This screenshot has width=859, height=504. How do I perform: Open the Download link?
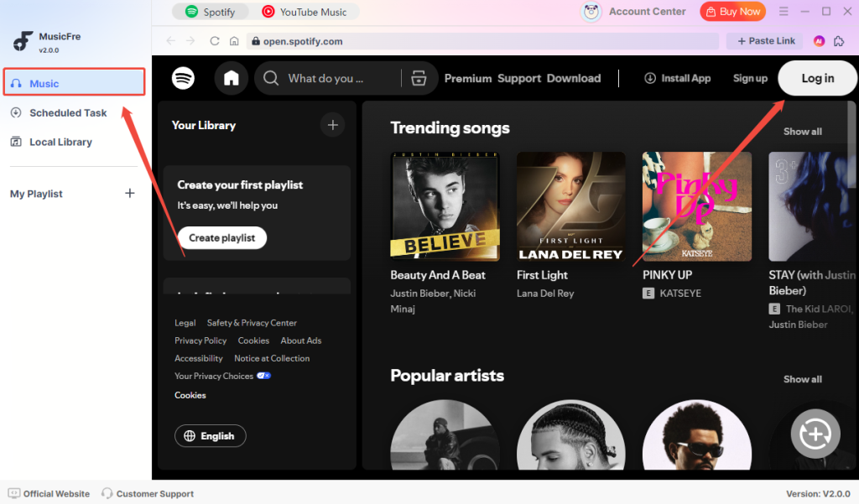574,78
